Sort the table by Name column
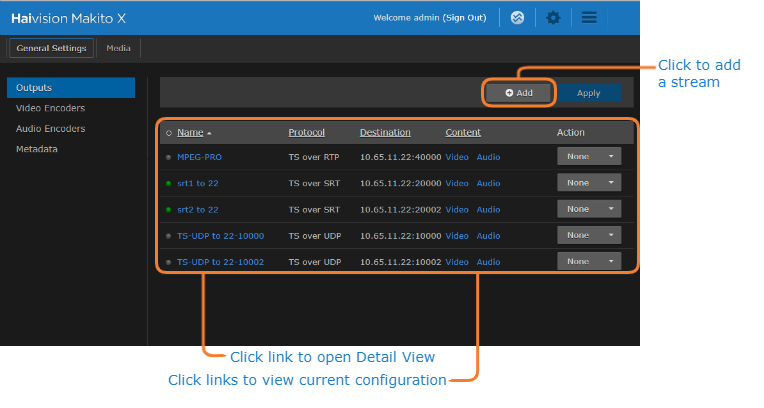Screen dimensions: 764x408 click(x=190, y=132)
